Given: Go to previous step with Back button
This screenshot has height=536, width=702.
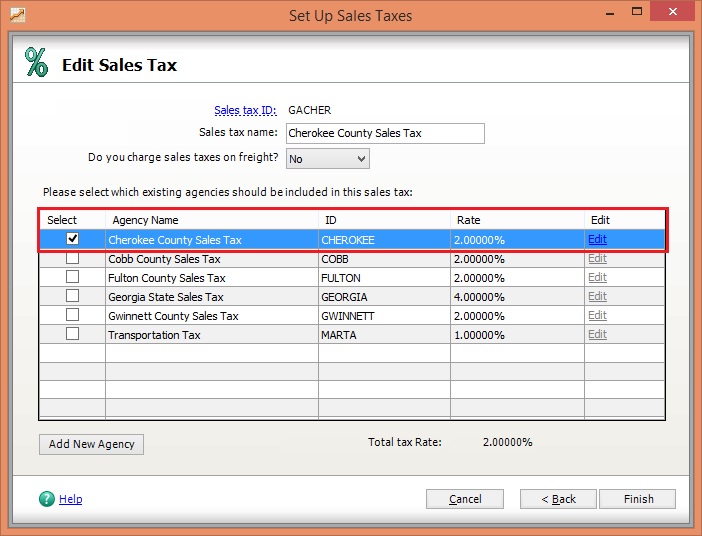Looking at the screenshot, I should [559, 499].
